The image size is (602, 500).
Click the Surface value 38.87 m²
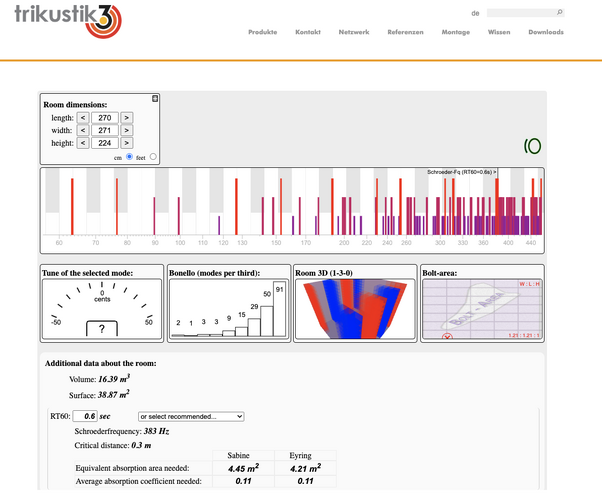tap(114, 394)
